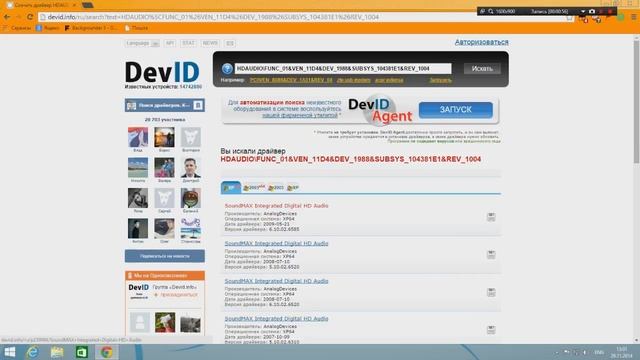
Task: Select the 2003 OS tab
Action: point(276,188)
